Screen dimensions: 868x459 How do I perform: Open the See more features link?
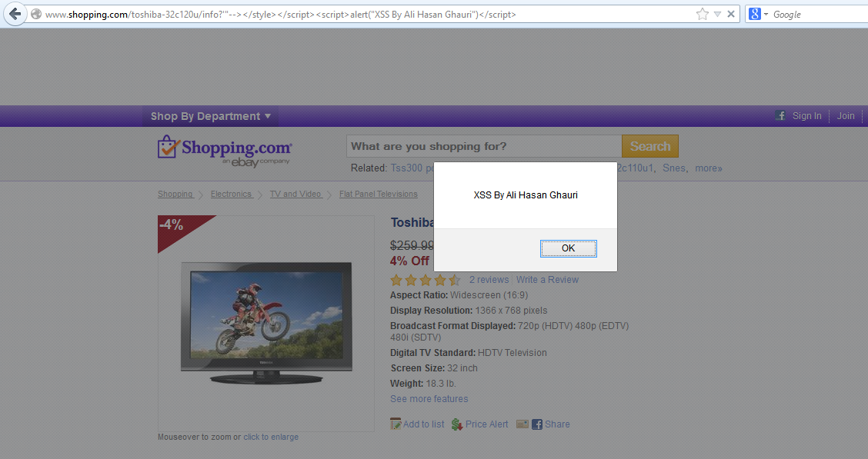click(x=429, y=399)
